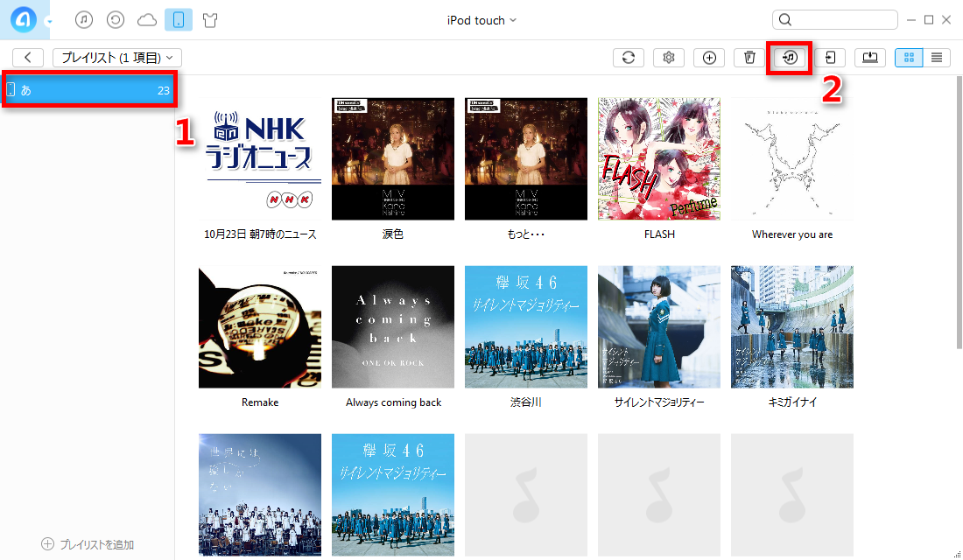This screenshot has width=963, height=560.
Task: Go back with the left chevron button
Action: click(28, 57)
